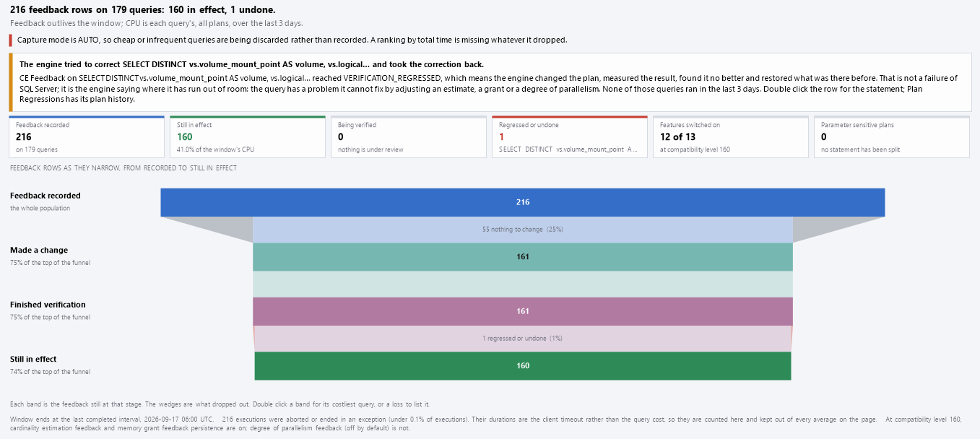Select the Regressed or undone 1 card
This screenshot has height=439, width=980.
pos(570,136)
